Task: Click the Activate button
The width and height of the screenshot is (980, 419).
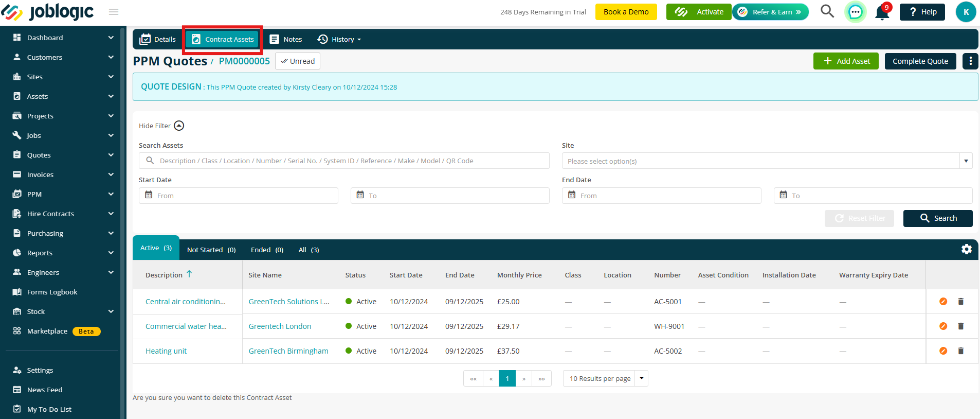Action: (699, 12)
